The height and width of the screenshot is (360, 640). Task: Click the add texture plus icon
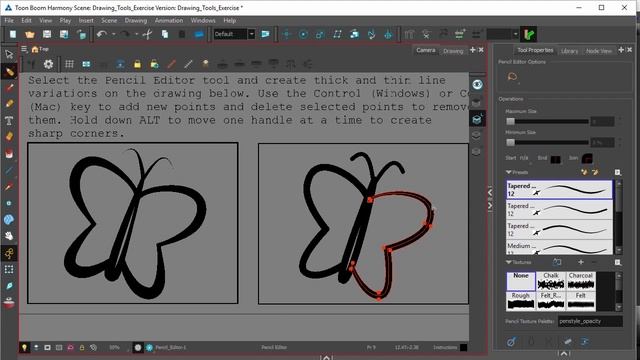[x=581, y=262]
